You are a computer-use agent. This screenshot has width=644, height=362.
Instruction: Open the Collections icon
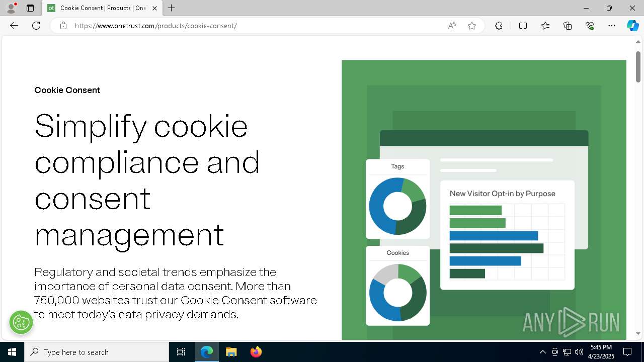pyautogui.click(x=568, y=26)
